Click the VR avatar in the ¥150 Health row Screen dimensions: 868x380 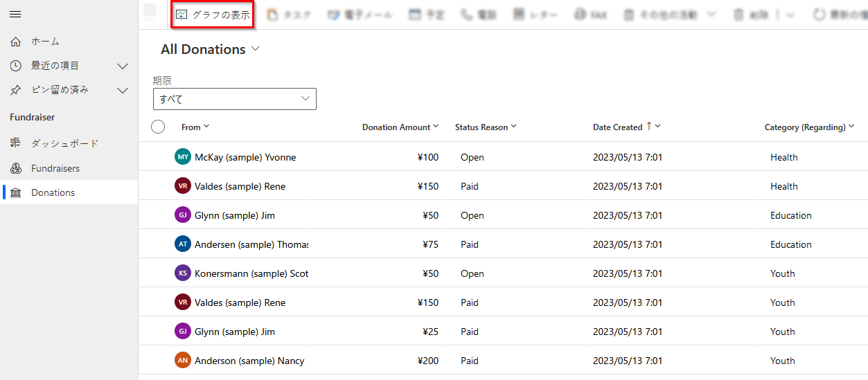[183, 186]
